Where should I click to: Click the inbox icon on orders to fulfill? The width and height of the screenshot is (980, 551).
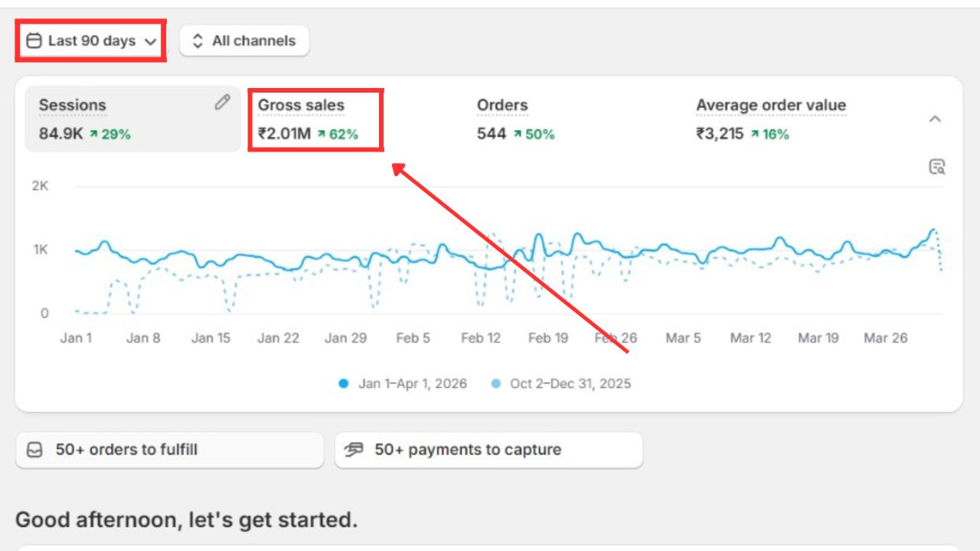[35, 450]
